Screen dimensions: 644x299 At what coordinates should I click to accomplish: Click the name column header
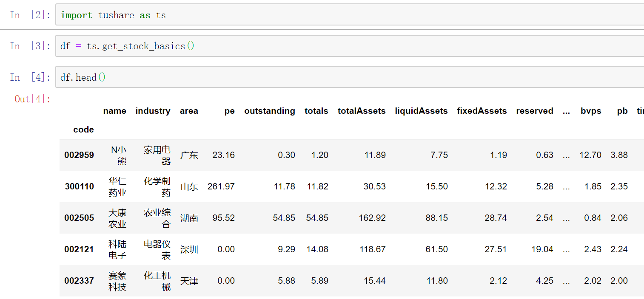[x=115, y=111]
